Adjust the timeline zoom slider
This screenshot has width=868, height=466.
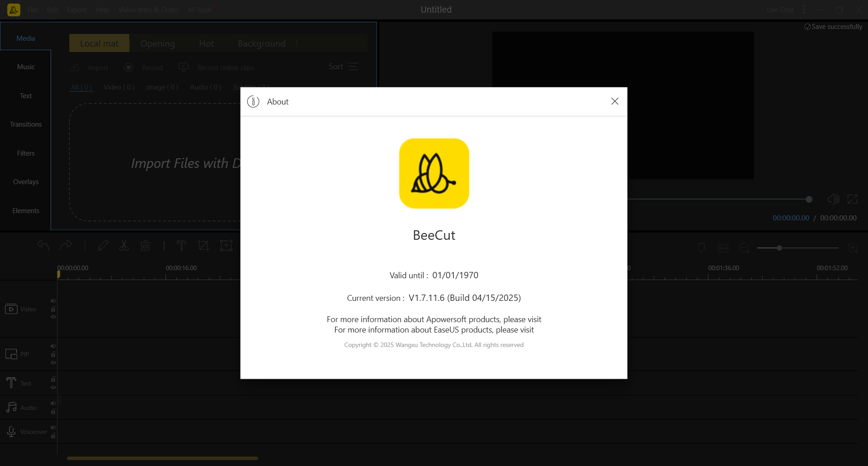(798, 248)
